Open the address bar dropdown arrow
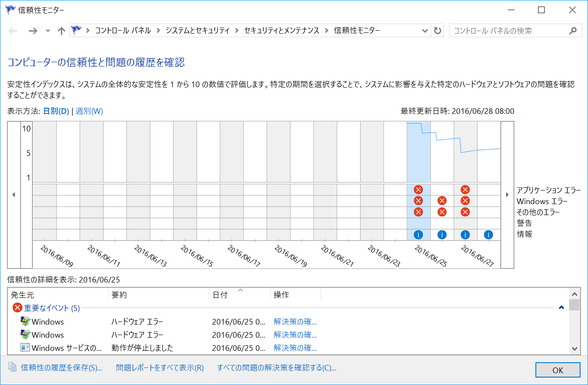This screenshot has width=588, height=385. click(425, 31)
